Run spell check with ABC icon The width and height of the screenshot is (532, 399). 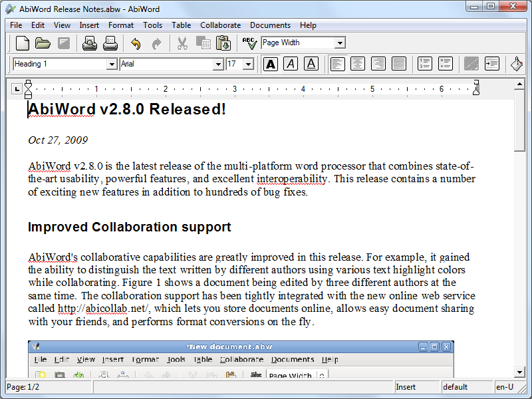click(249, 44)
